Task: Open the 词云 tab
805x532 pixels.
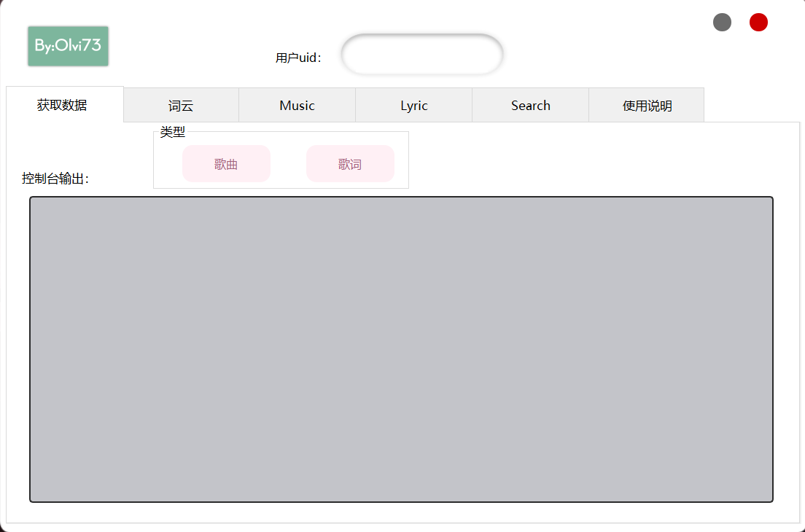Action: [181, 106]
